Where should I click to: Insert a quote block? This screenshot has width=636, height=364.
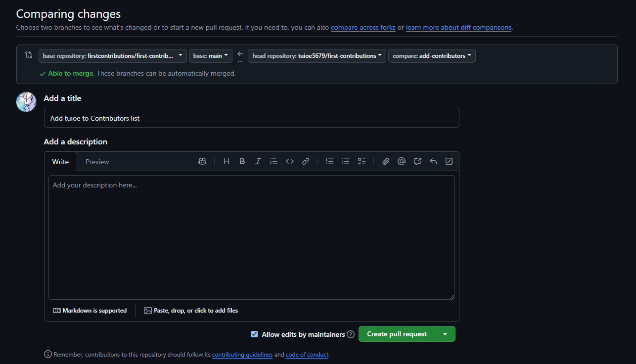(274, 161)
